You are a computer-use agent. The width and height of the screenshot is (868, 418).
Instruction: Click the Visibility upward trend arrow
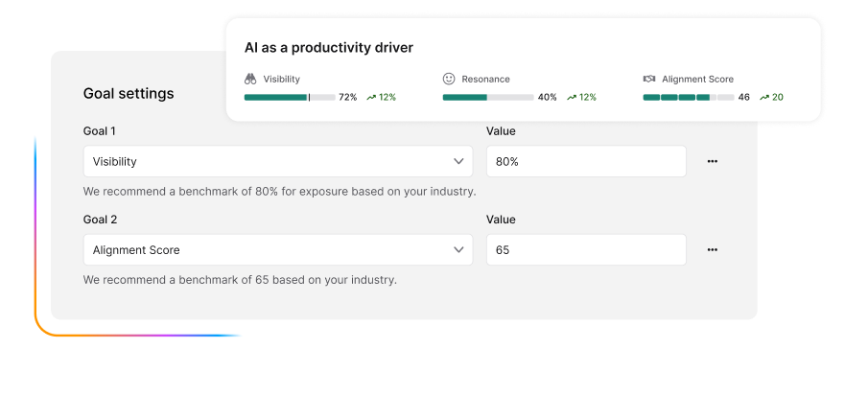pos(371,98)
